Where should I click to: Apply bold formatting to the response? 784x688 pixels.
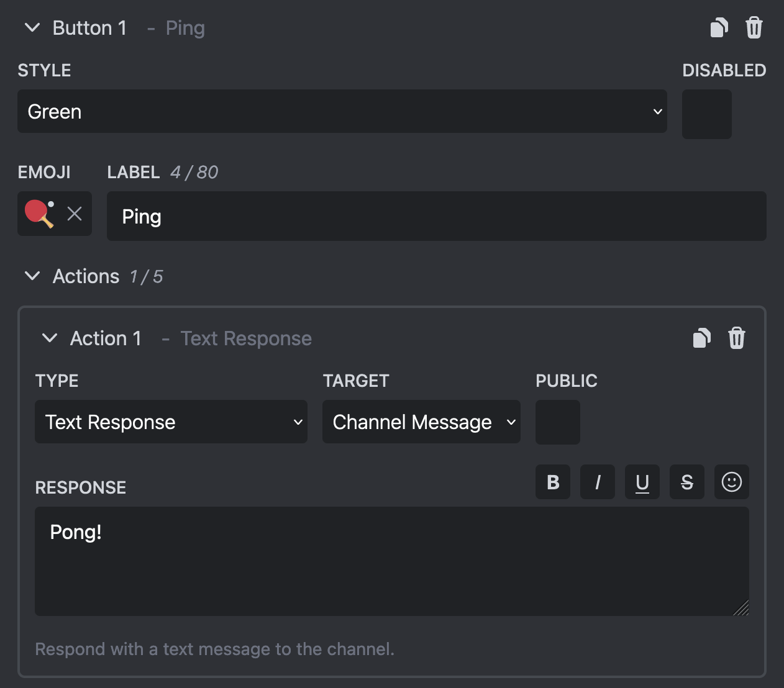tap(552, 482)
